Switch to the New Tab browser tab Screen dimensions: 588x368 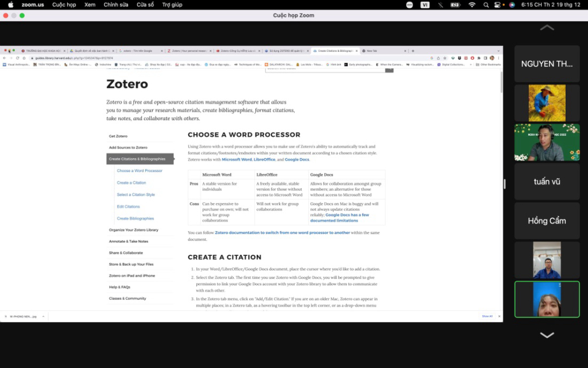pos(384,51)
